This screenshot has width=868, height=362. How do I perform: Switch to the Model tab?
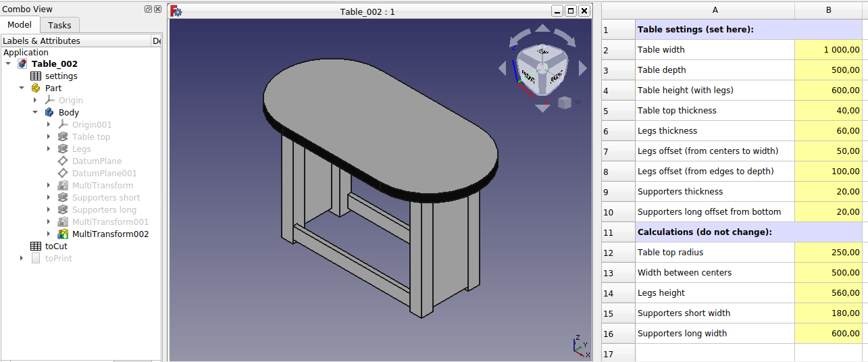[20, 25]
